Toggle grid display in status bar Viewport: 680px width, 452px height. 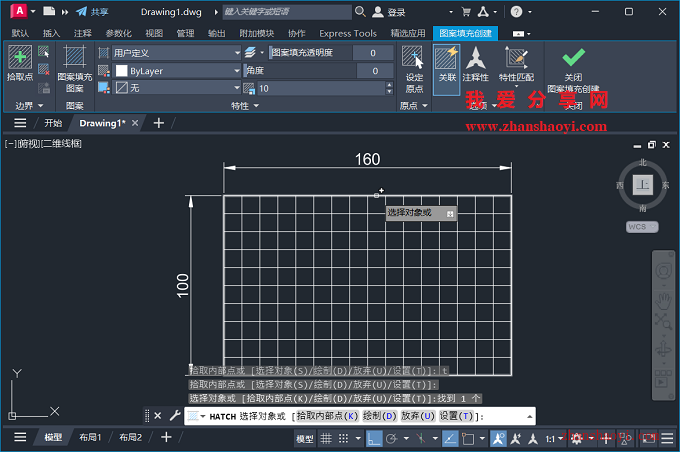tap(326, 439)
